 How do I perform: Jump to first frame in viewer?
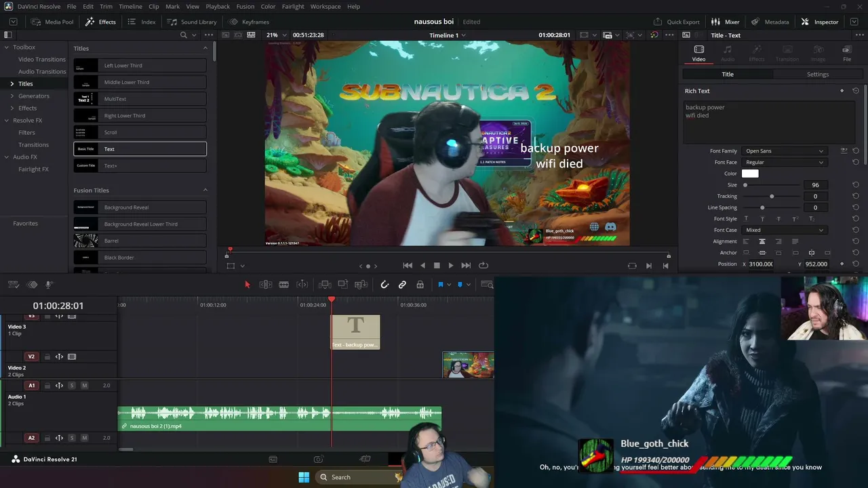(x=408, y=266)
